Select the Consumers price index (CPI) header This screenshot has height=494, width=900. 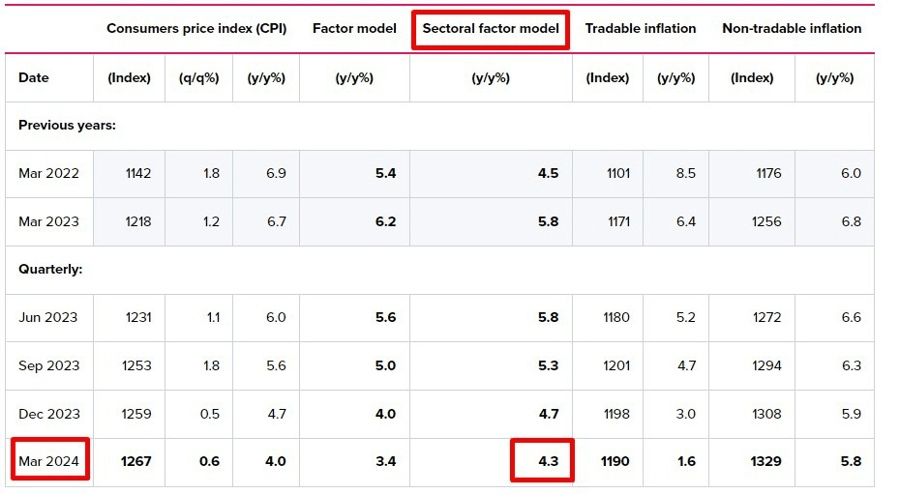pyautogui.click(x=197, y=29)
